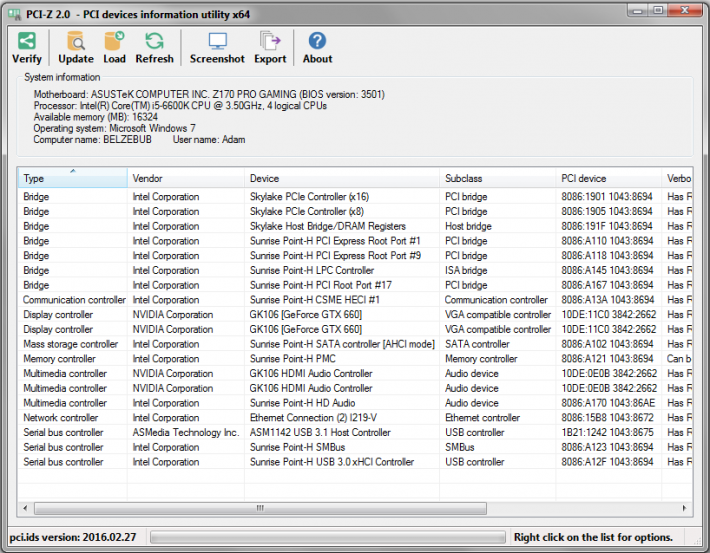The height and width of the screenshot is (553, 710).
Task: Click the Memory controller type cell
Action: click(59, 359)
